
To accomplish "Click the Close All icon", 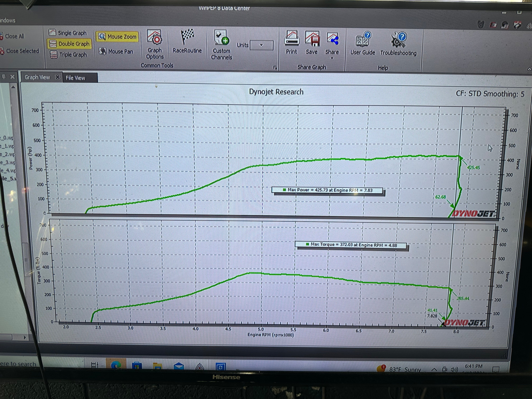I will click(2, 37).
